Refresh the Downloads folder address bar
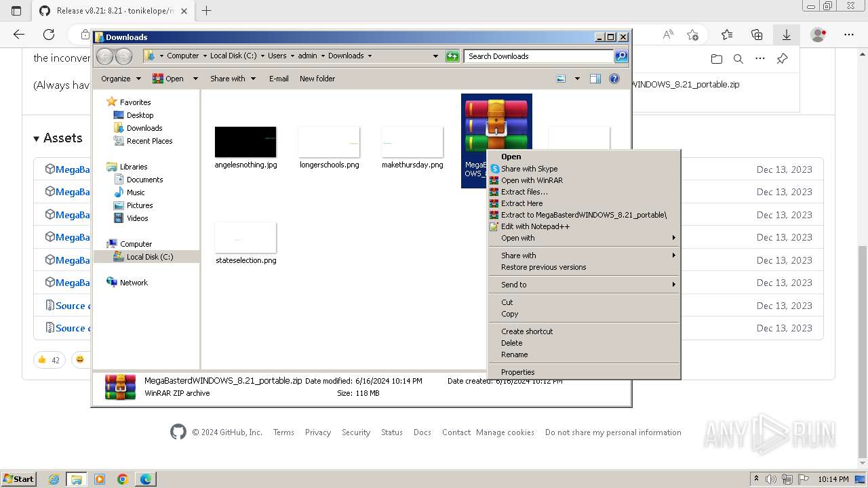868x488 pixels. tap(452, 56)
